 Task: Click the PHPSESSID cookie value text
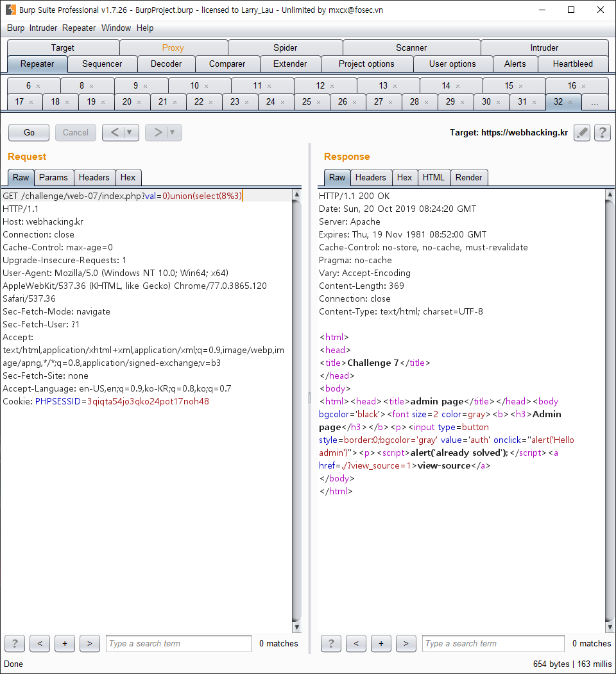[148, 401]
